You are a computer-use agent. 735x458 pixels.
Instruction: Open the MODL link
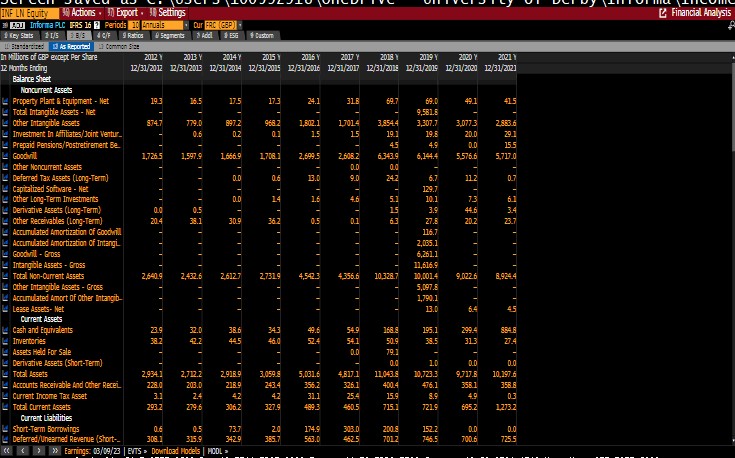coord(217,451)
